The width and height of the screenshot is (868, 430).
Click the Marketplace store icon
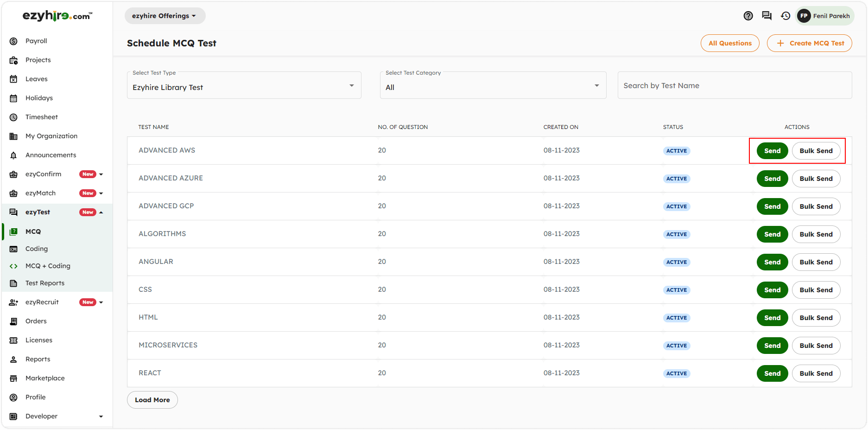(13, 379)
